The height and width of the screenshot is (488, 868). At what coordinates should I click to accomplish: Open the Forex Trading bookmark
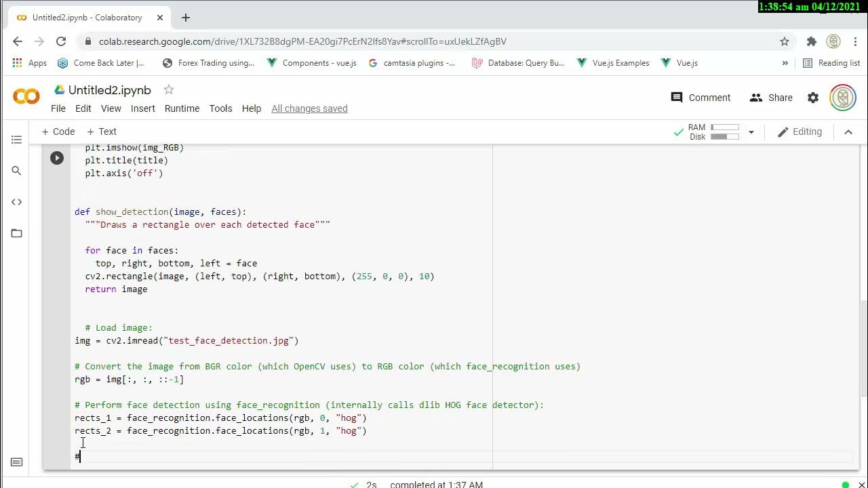[x=208, y=63]
